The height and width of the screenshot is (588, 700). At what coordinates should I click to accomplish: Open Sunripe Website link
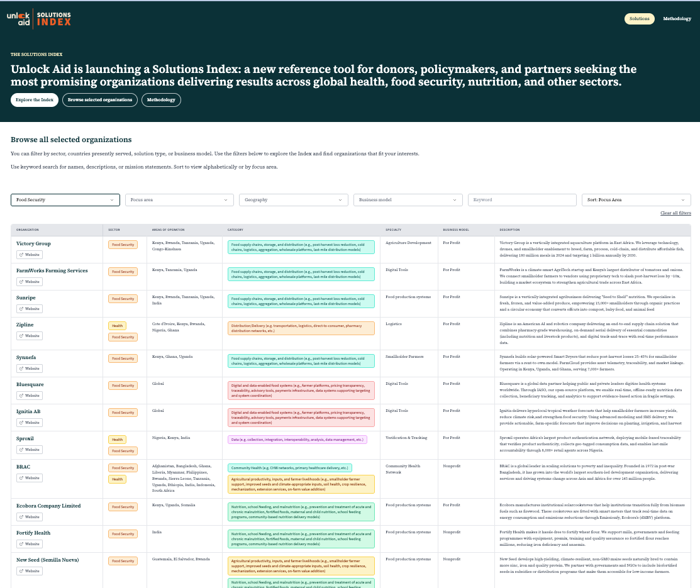pos(30,309)
